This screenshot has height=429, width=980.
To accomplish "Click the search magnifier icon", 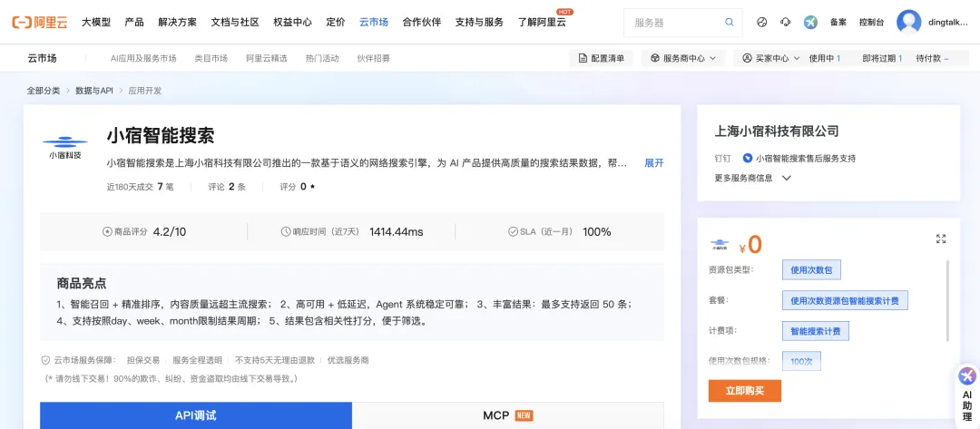I will (729, 23).
